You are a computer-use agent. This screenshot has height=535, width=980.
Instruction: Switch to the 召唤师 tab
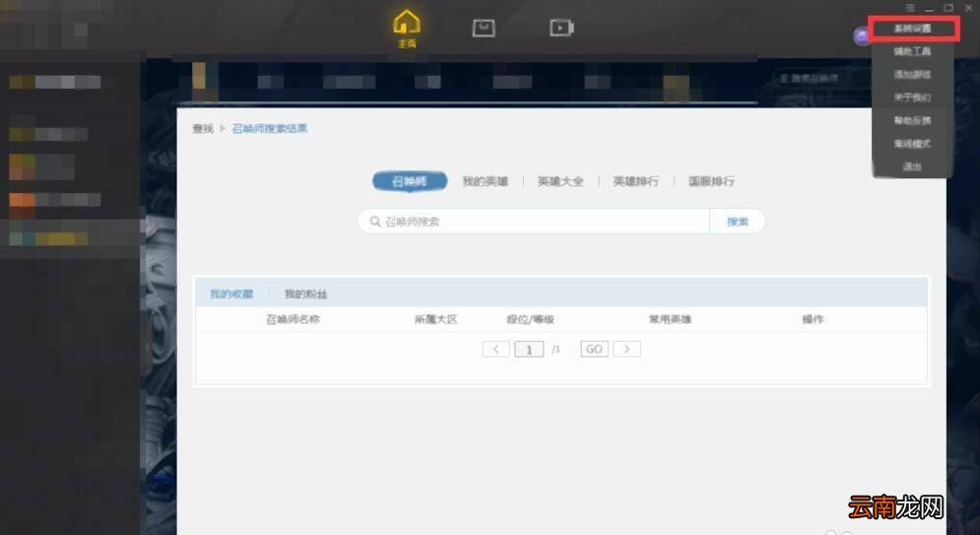tap(410, 181)
